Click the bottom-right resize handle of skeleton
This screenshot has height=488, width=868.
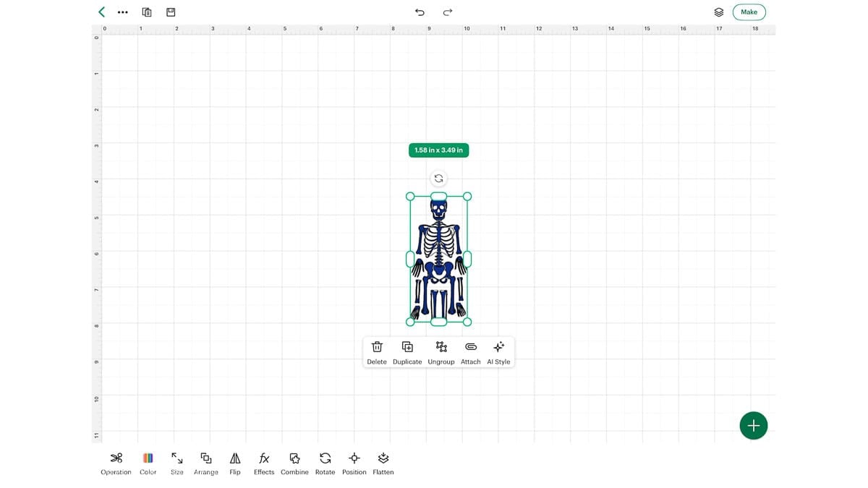[x=467, y=322]
